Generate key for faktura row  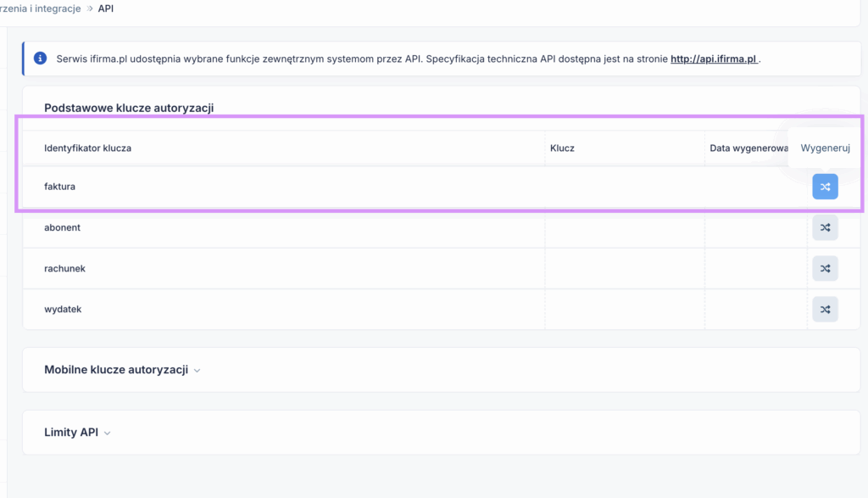pos(825,187)
